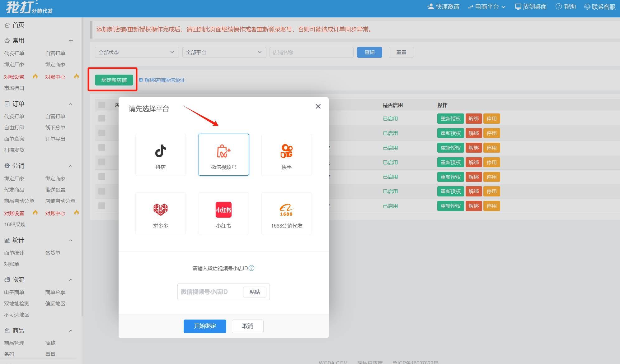Image resolution: width=620 pixels, height=364 pixels.
Task: Click the truck icon next to 物流
Action: 7,280
